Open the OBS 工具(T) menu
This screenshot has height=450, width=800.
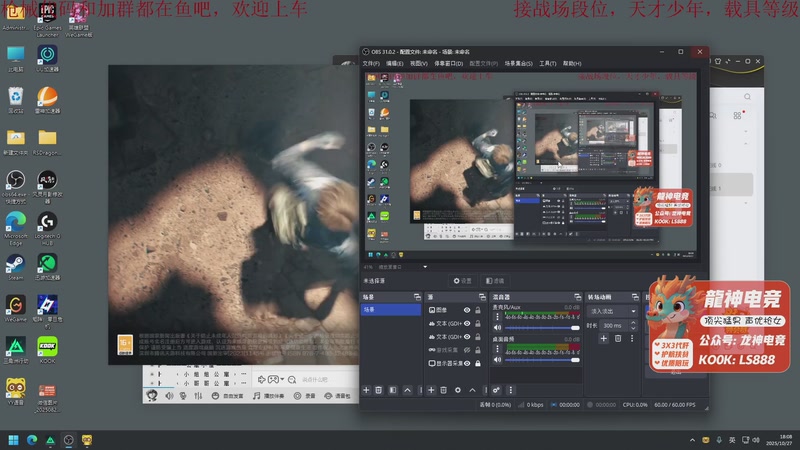547,64
